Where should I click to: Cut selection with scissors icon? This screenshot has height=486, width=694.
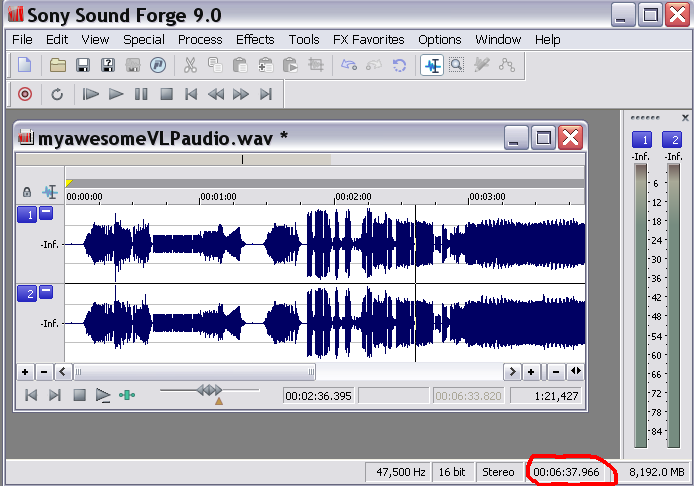pos(190,66)
